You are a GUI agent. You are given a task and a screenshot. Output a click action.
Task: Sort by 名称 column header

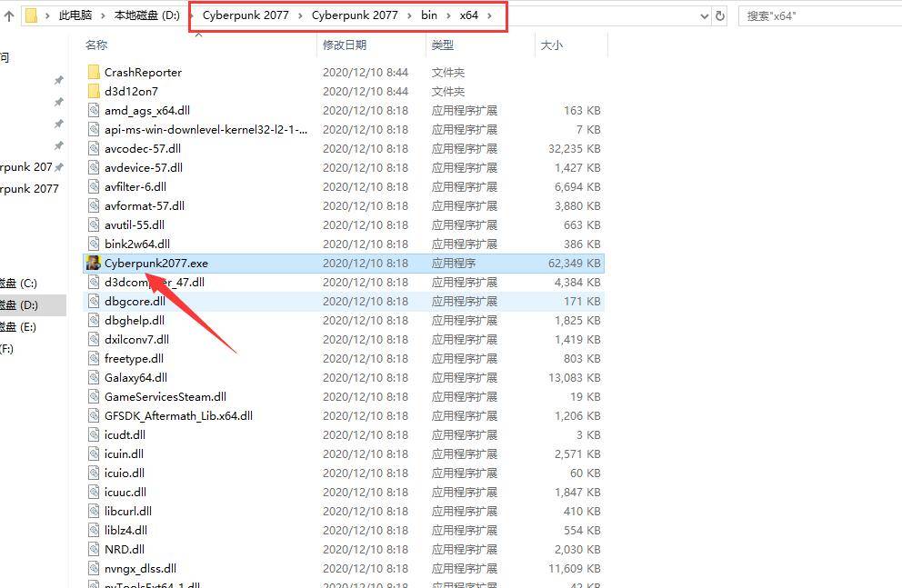click(96, 45)
